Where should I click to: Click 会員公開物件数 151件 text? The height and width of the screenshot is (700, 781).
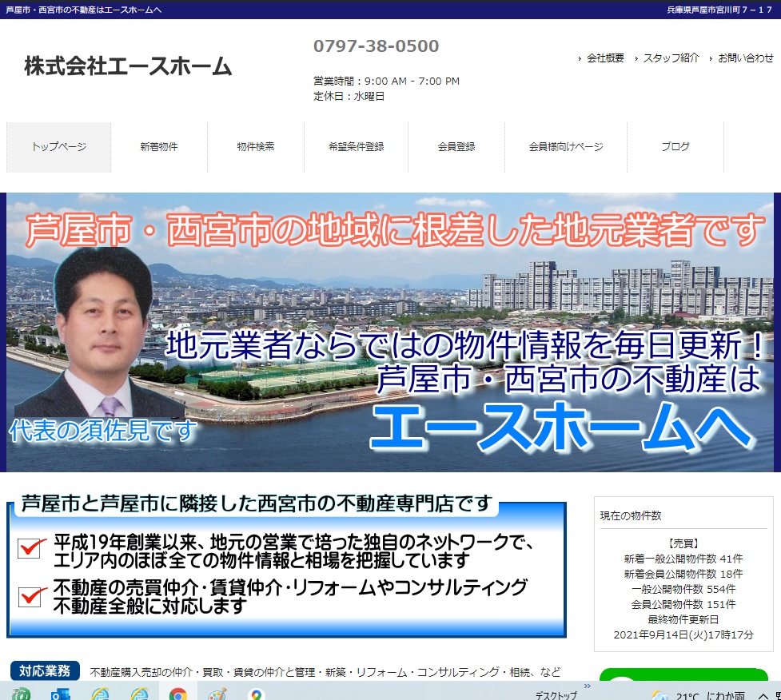683,604
